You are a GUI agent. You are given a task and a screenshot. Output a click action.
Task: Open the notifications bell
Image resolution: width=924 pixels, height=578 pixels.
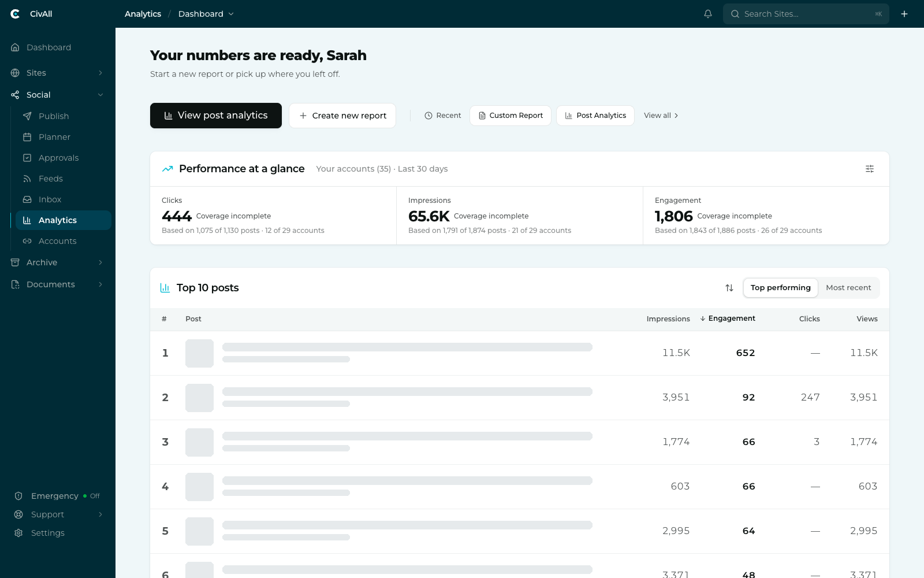(x=708, y=14)
